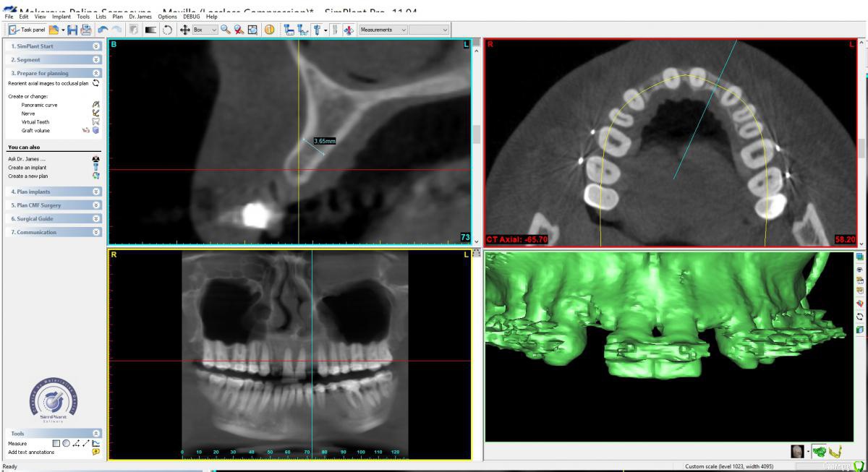
Task: Click the Panoramic curve icon
Action: (x=95, y=105)
